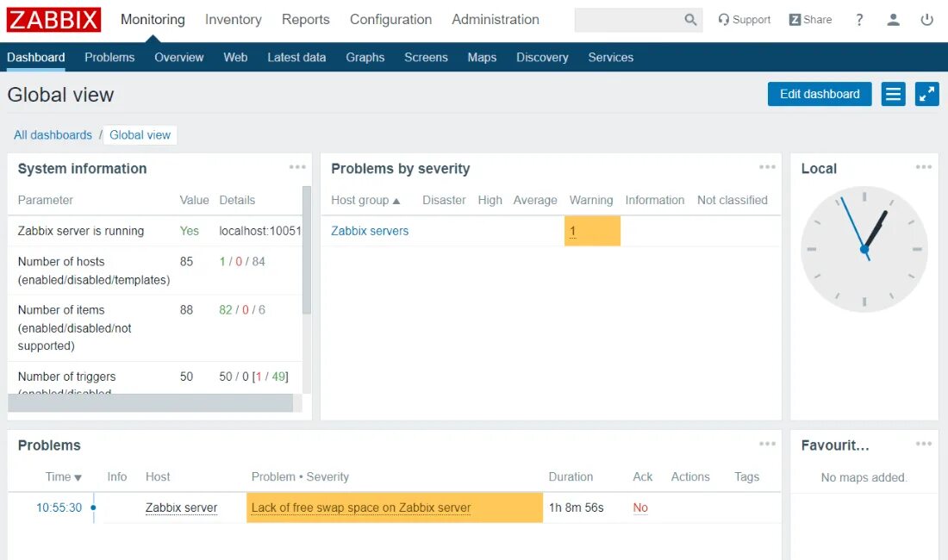Click the 82 / 0 / 6 items details
This screenshot has height=560, width=948.
click(242, 310)
